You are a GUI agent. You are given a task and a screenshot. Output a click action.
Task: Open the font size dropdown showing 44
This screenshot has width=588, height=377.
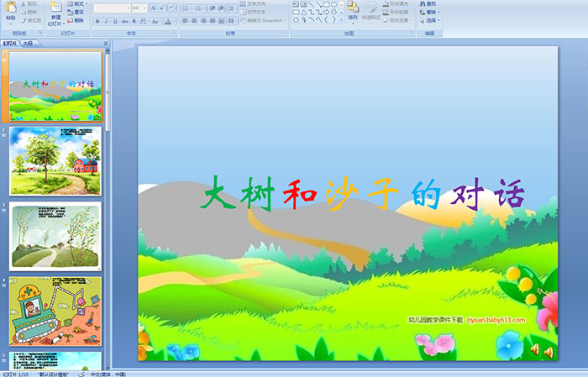click(x=138, y=8)
